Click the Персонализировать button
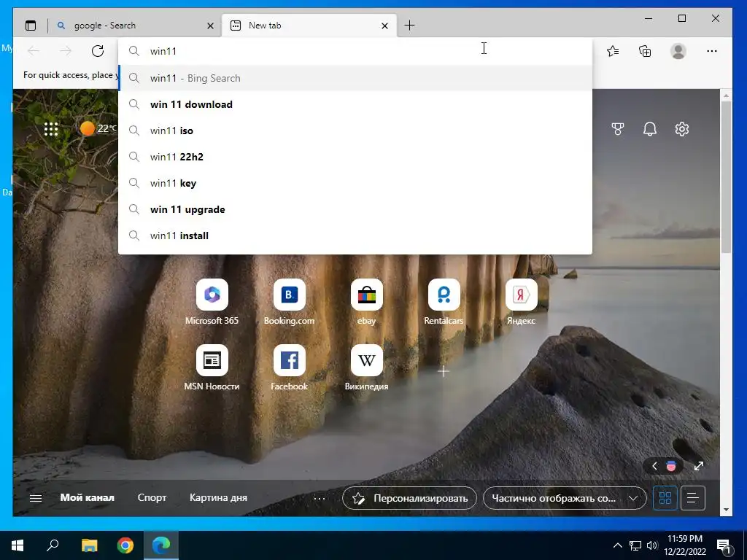Screen dimensions: 747x560 (409, 498)
